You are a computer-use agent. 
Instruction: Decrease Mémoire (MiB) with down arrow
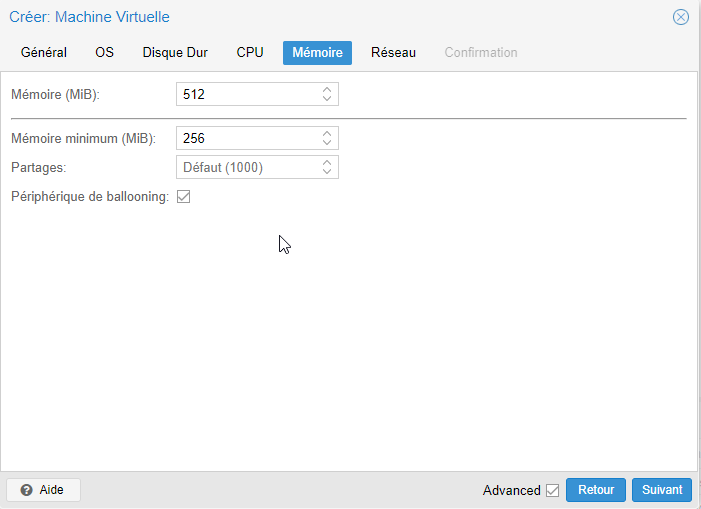tap(327, 98)
